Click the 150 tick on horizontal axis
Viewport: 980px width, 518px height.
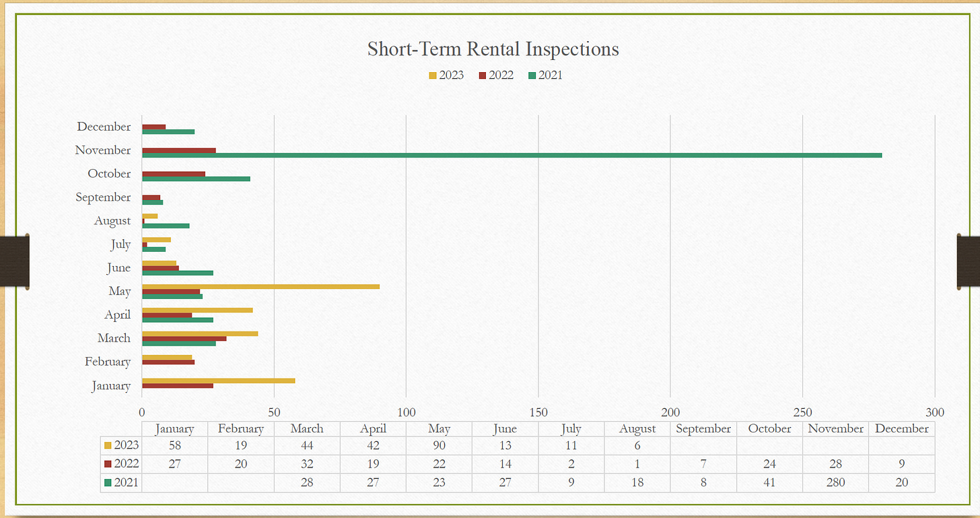coord(538,412)
